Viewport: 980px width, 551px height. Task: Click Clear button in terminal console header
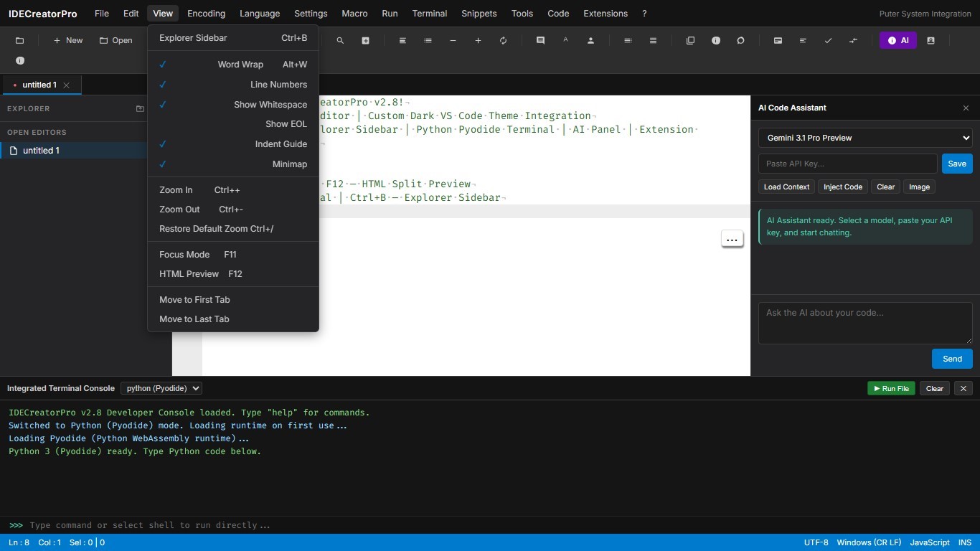pyautogui.click(x=935, y=388)
